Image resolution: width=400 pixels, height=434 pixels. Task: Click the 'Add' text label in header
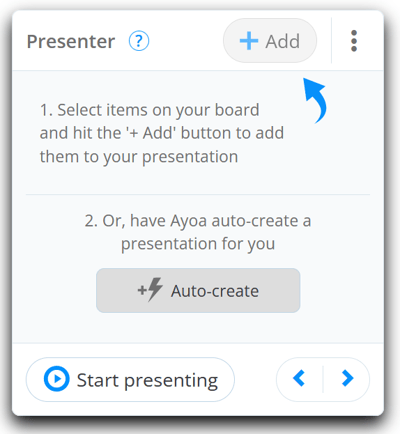point(283,42)
